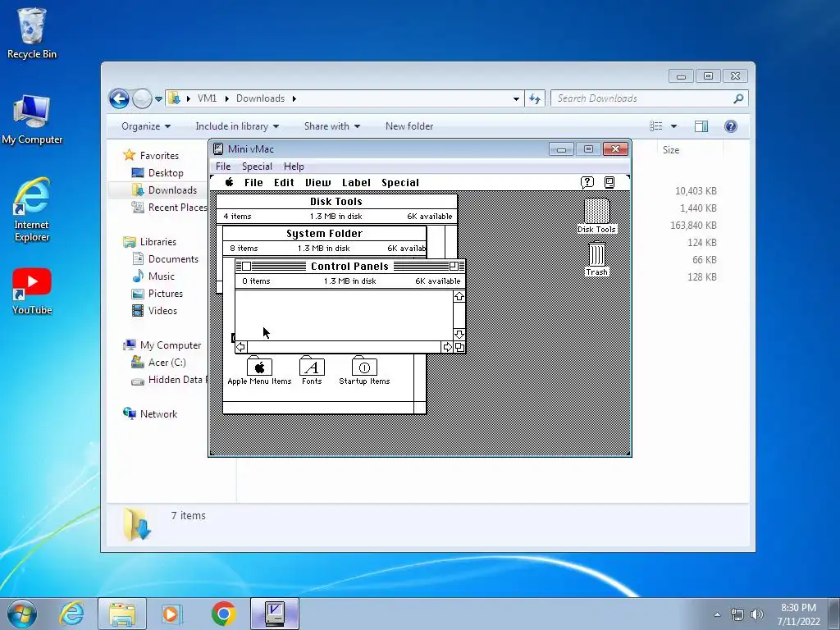
Task: Launch Google Chrome from taskbar
Action: [223, 614]
